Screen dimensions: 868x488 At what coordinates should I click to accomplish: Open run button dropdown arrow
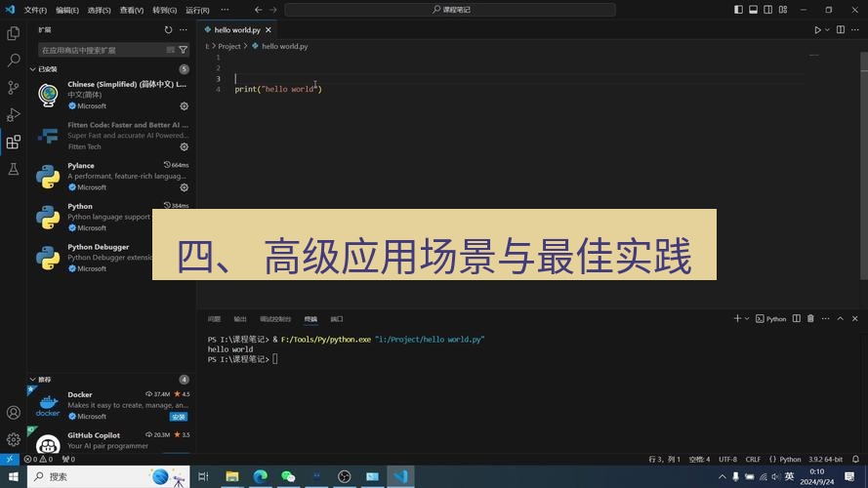click(x=827, y=30)
